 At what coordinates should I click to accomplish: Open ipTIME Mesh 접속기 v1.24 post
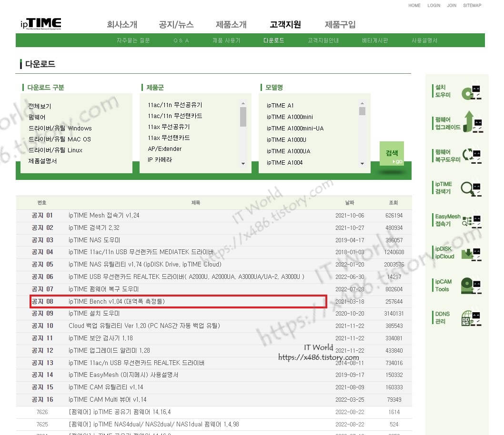point(104,216)
